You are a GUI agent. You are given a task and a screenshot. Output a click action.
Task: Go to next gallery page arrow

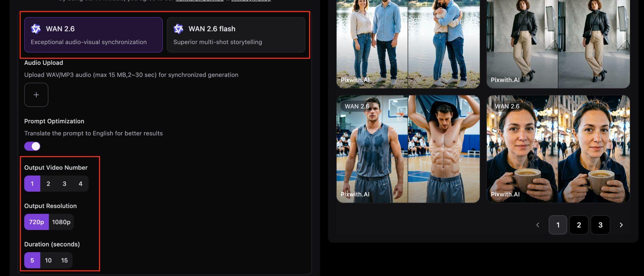[x=621, y=225]
